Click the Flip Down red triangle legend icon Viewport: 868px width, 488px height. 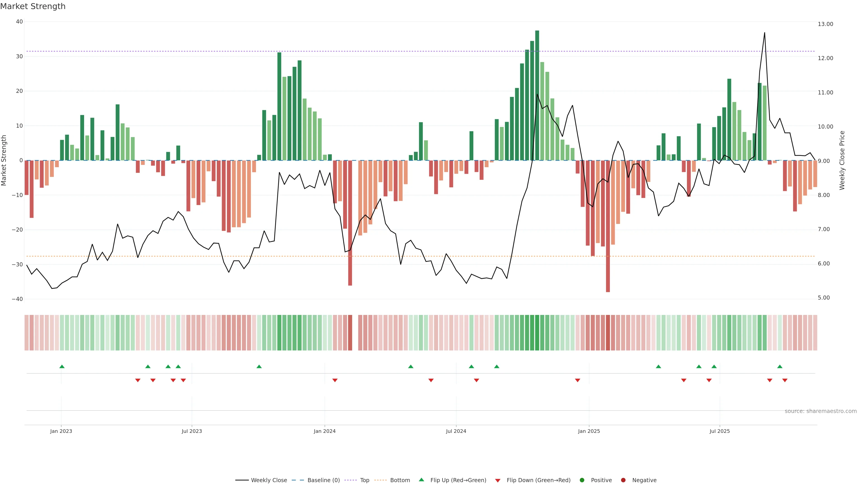[x=498, y=481]
